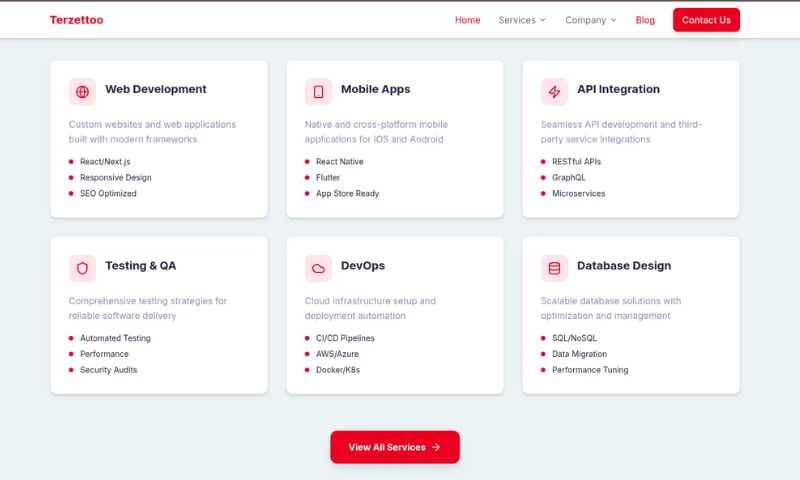Image resolution: width=800 pixels, height=480 pixels.
Task: Click the globe icon for Web Development
Action: [x=82, y=92]
